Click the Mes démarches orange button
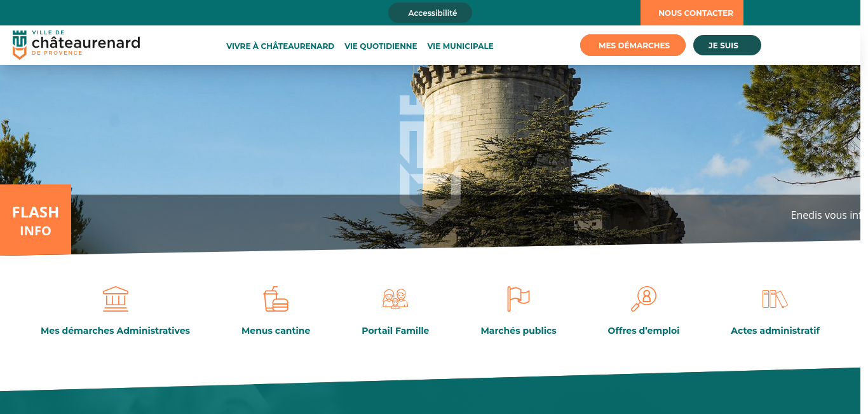Screen dimensions: 868x414 pos(633,45)
